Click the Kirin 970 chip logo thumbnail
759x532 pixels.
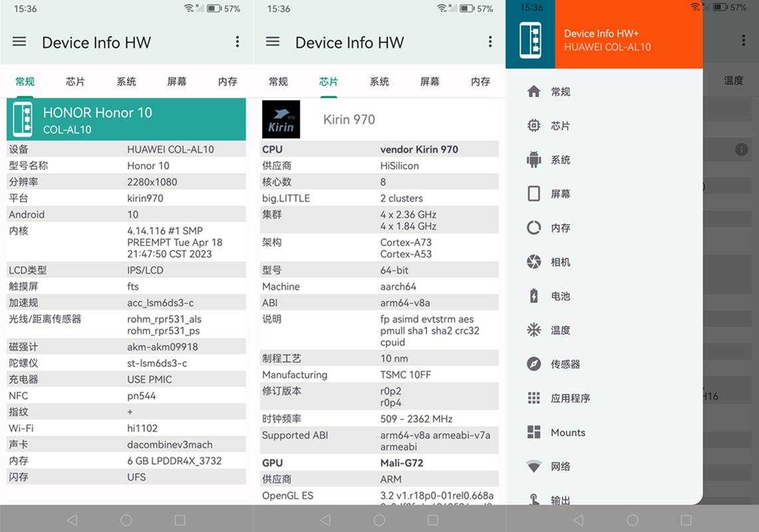pyautogui.click(x=281, y=119)
